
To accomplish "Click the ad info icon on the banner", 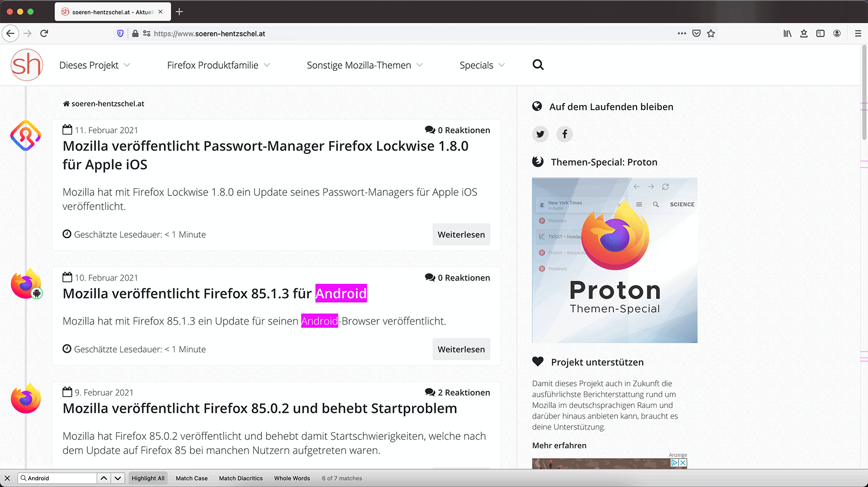I will (x=674, y=463).
